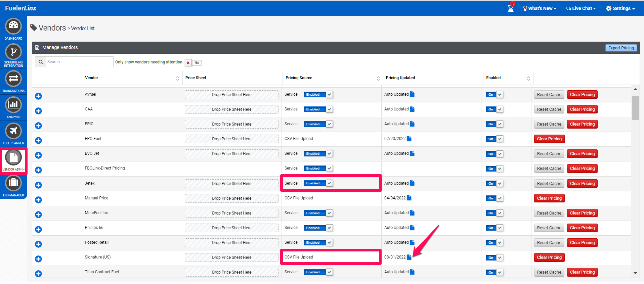Reset Cache for MercFuel Inc
Screen dimensions: 644x284
coord(549,213)
